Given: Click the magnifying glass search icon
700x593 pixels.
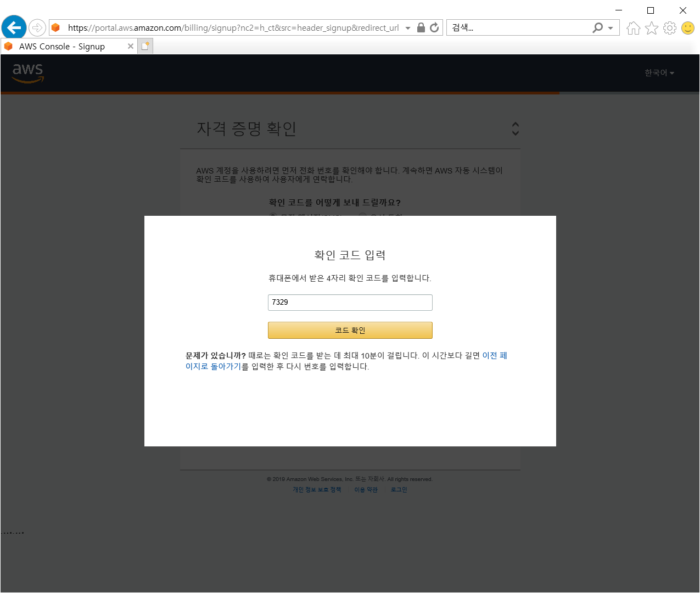Looking at the screenshot, I should pyautogui.click(x=598, y=27).
